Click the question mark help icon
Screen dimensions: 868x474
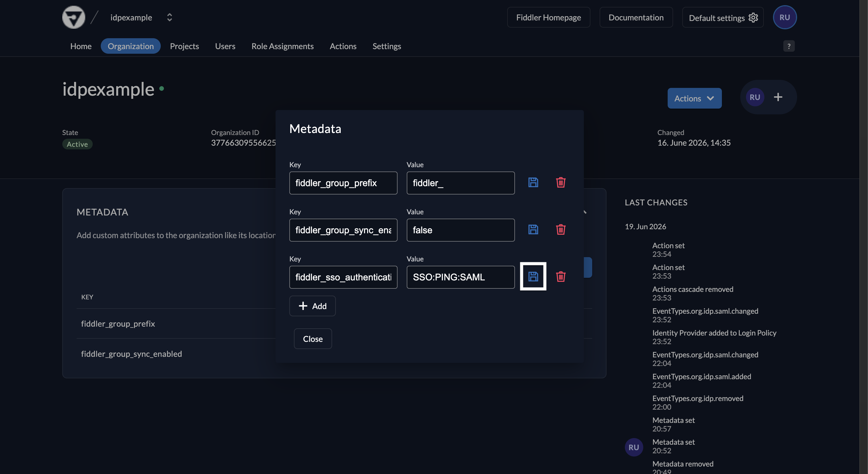pyautogui.click(x=788, y=46)
